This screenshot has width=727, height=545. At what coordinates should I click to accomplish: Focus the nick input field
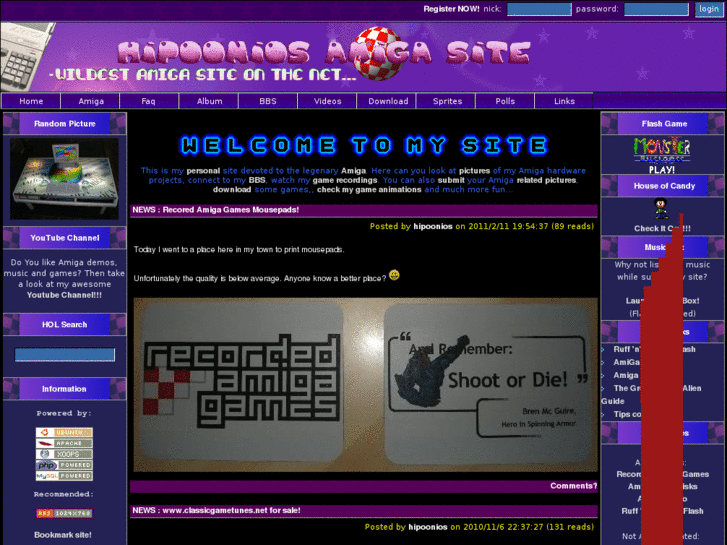[539, 9]
